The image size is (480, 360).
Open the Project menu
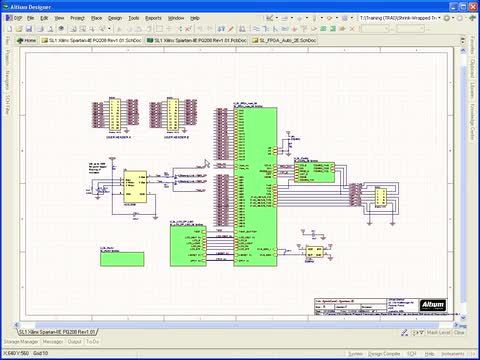pos(77,18)
